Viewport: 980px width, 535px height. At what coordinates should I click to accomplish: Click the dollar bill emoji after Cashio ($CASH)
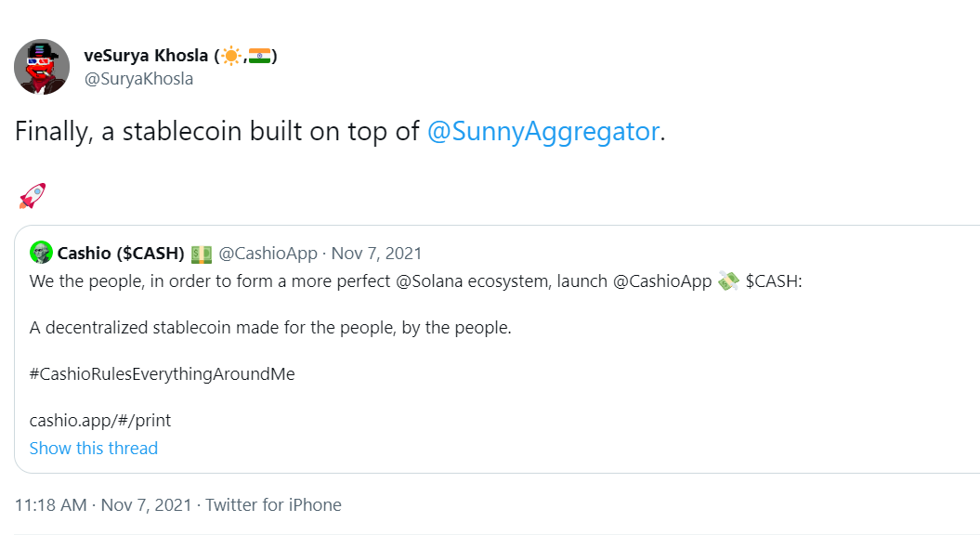pyautogui.click(x=202, y=254)
